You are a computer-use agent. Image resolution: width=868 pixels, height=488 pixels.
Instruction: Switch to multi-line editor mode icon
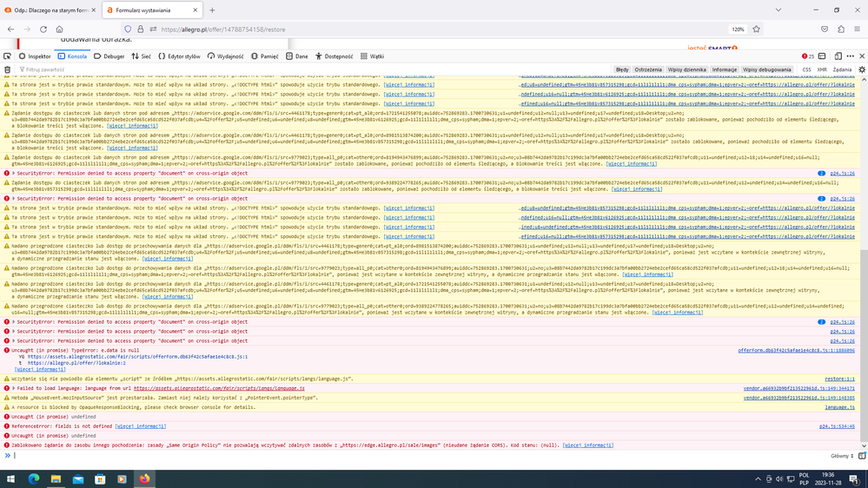pyautogui.click(x=862, y=456)
